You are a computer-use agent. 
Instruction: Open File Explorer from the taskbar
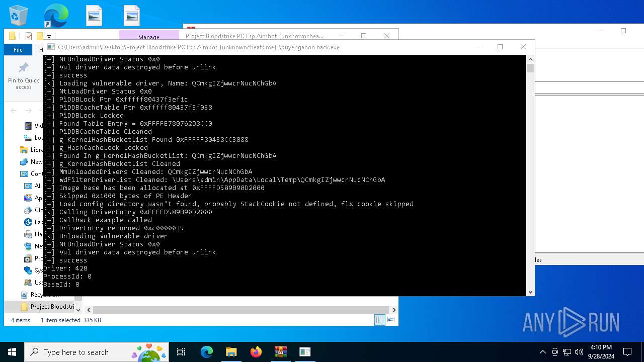click(x=231, y=352)
